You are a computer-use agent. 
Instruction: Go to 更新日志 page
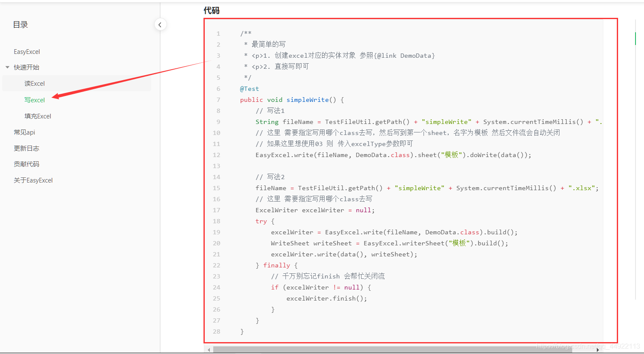[26, 149]
